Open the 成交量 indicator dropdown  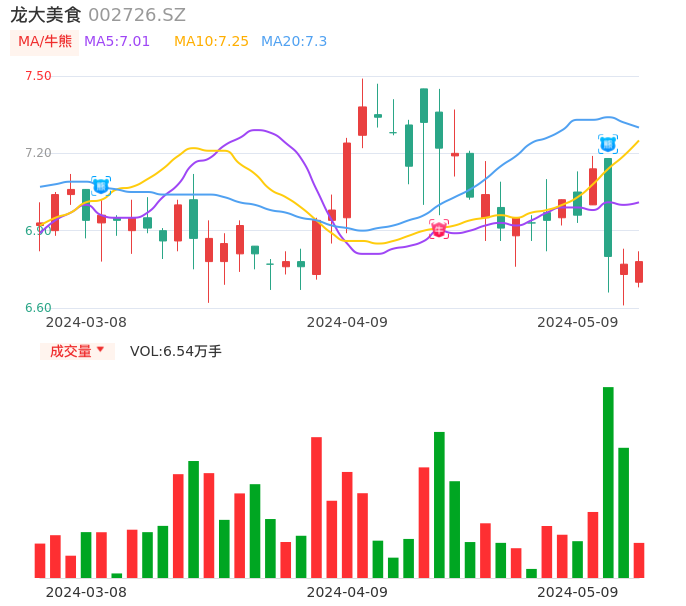click(x=77, y=351)
